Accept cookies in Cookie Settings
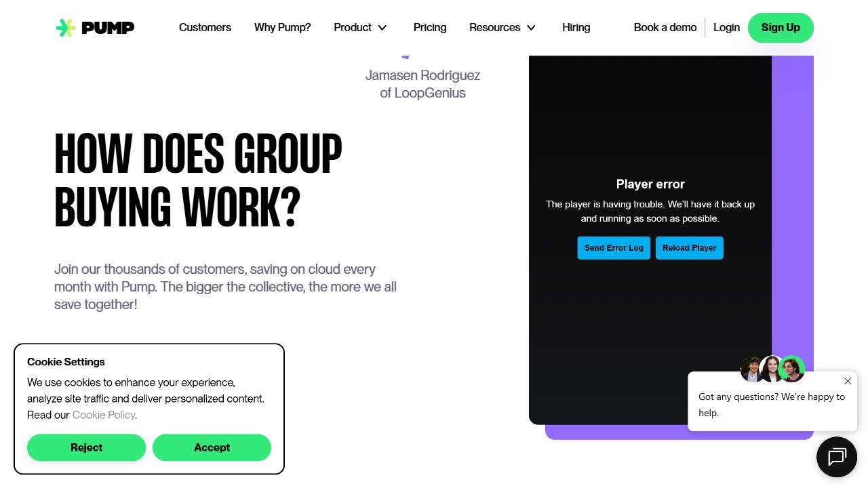The width and height of the screenshot is (868, 488). click(x=212, y=447)
